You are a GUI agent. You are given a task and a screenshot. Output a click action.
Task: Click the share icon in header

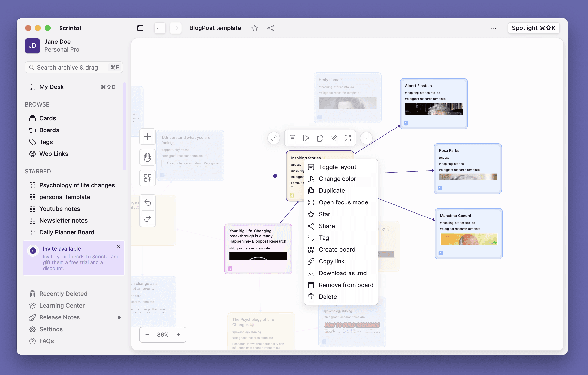tap(270, 28)
